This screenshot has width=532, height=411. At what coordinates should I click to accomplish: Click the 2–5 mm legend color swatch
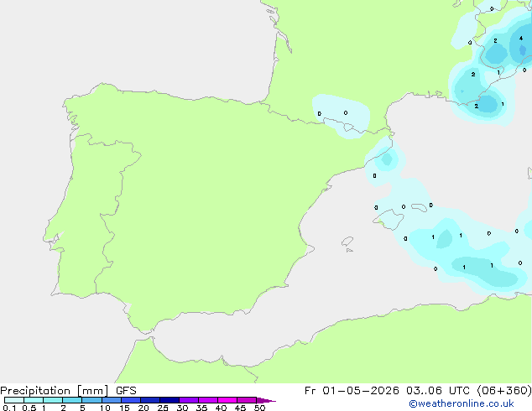point(72,400)
